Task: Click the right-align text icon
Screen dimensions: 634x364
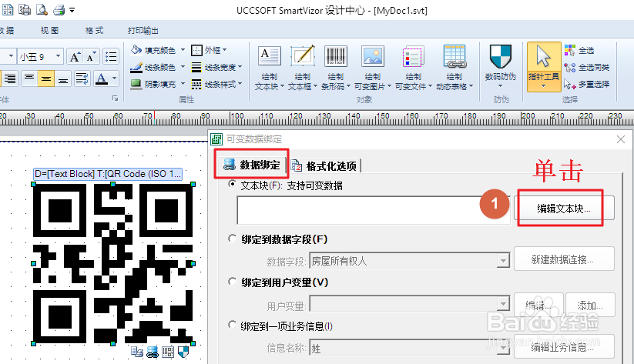Action: tap(9, 78)
